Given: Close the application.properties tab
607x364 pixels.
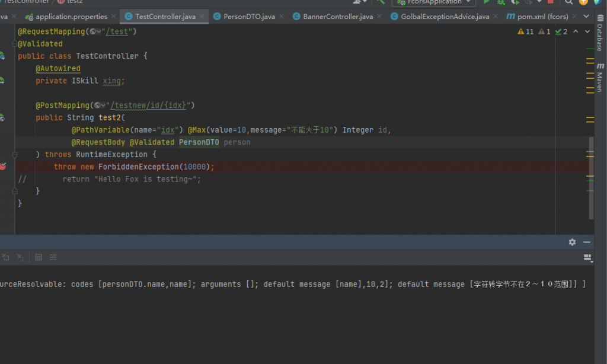Looking at the screenshot, I should coord(113,16).
